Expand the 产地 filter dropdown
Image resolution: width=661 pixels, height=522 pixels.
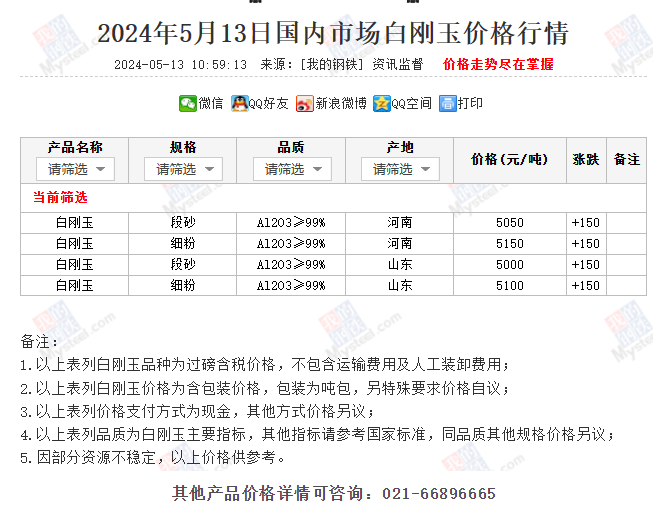click(x=400, y=169)
